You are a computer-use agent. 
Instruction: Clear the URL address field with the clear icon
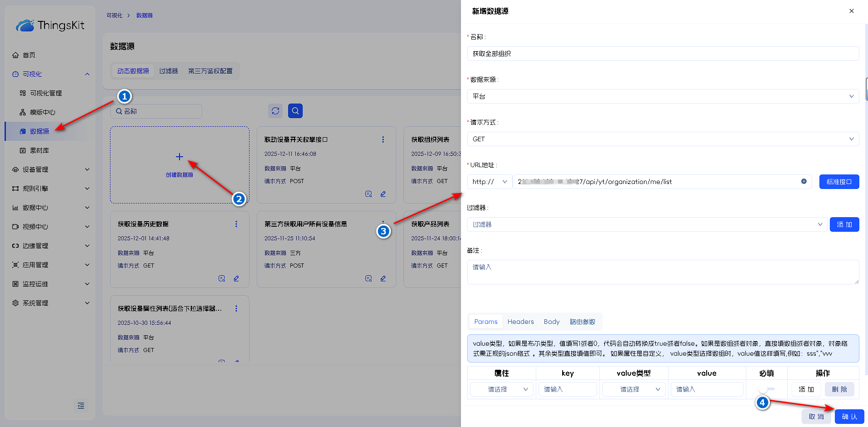point(804,182)
